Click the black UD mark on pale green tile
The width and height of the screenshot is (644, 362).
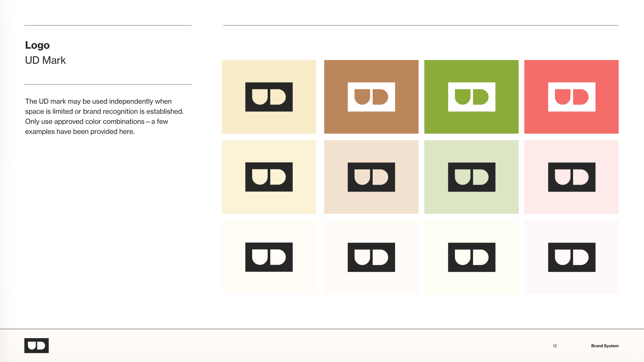[472, 177]
